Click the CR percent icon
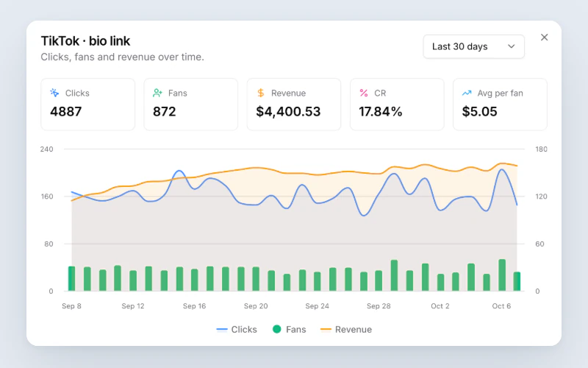Image resolution: width=588 pixels, height=368 pixels. (x=364, y=93)
